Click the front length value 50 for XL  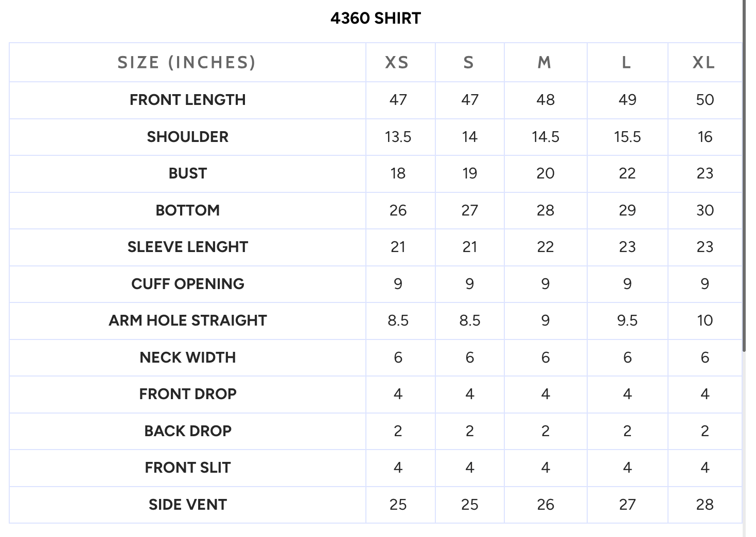pos(705,100)
